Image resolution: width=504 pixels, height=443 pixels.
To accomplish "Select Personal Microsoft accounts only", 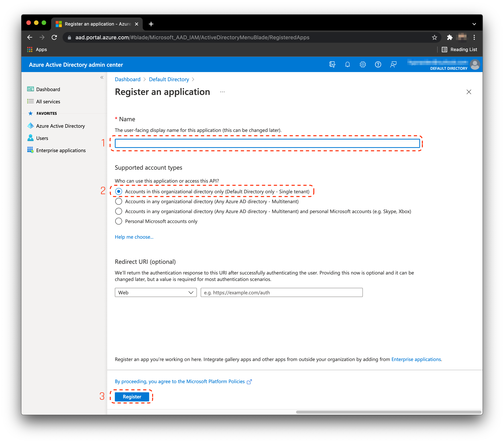I will 119,221.
